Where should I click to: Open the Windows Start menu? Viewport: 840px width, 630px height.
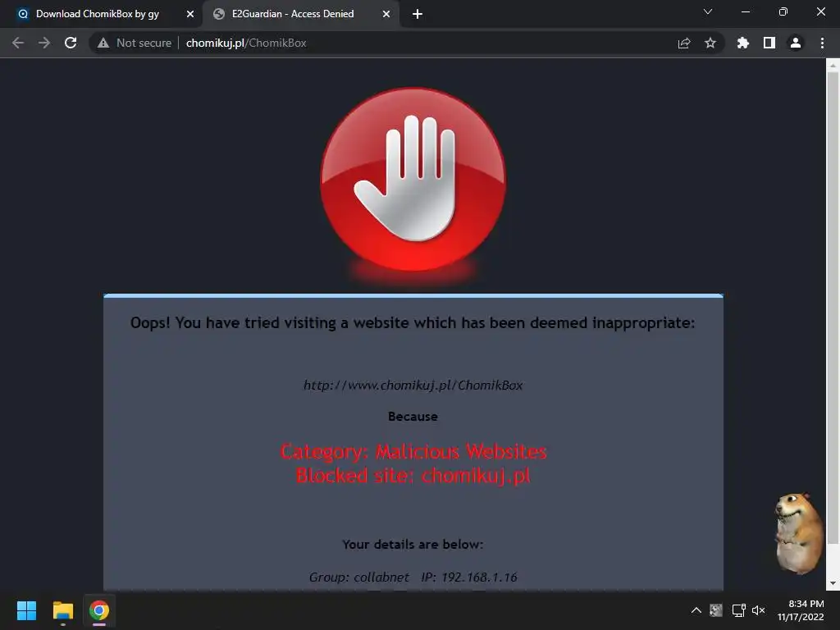tap(26, 610)
